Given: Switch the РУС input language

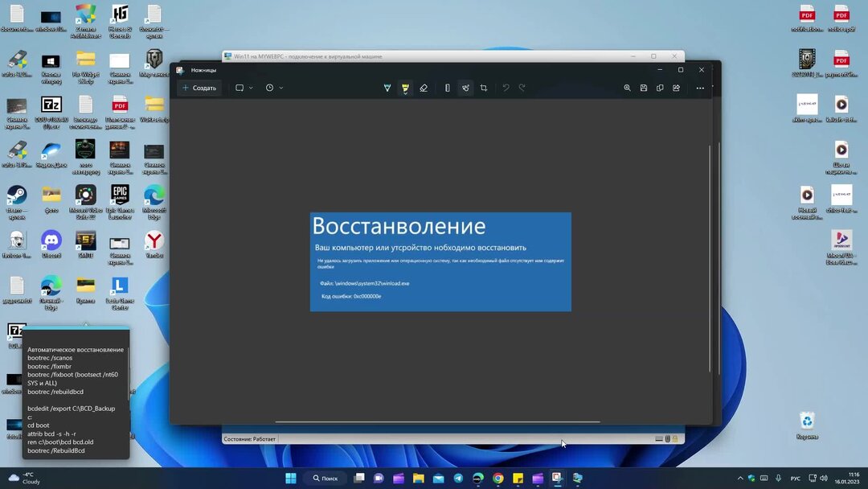Looking at the screenshot, I should (x=796, y=478).
